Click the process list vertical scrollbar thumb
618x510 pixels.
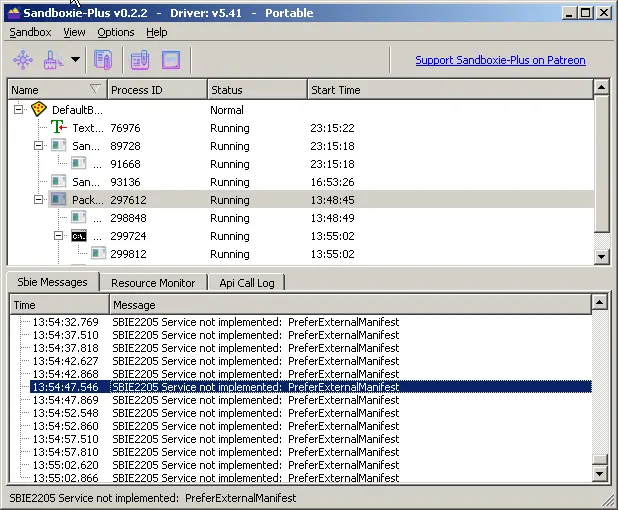pyautogui.click(x=601, y=163)
